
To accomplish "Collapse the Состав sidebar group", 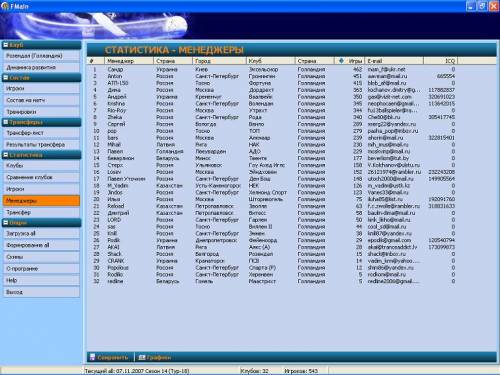I will [6, 77].
